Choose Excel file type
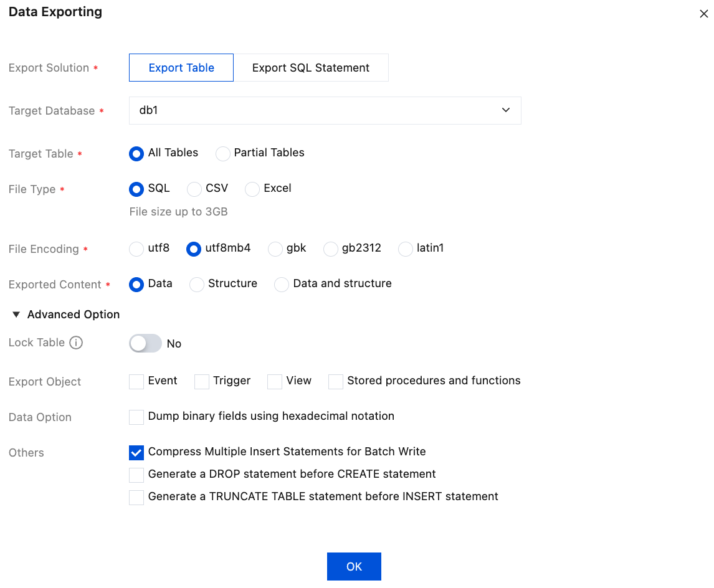Image resolution: width=714 pixels, height=588 pixels. [252, 189]
